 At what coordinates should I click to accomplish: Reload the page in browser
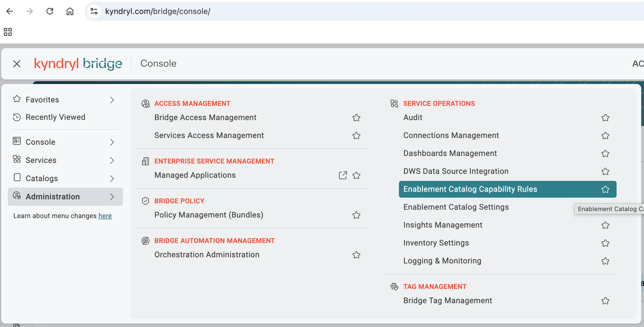point(50,11)
